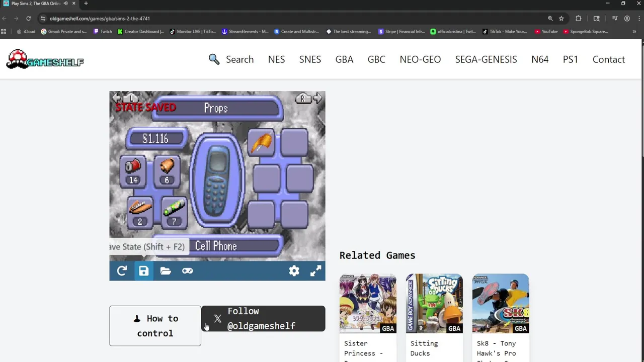The height and width of the screenshot is (362, 644).
Task: Show more bookmarks with double chevron
Action: (x=634, y=32)
